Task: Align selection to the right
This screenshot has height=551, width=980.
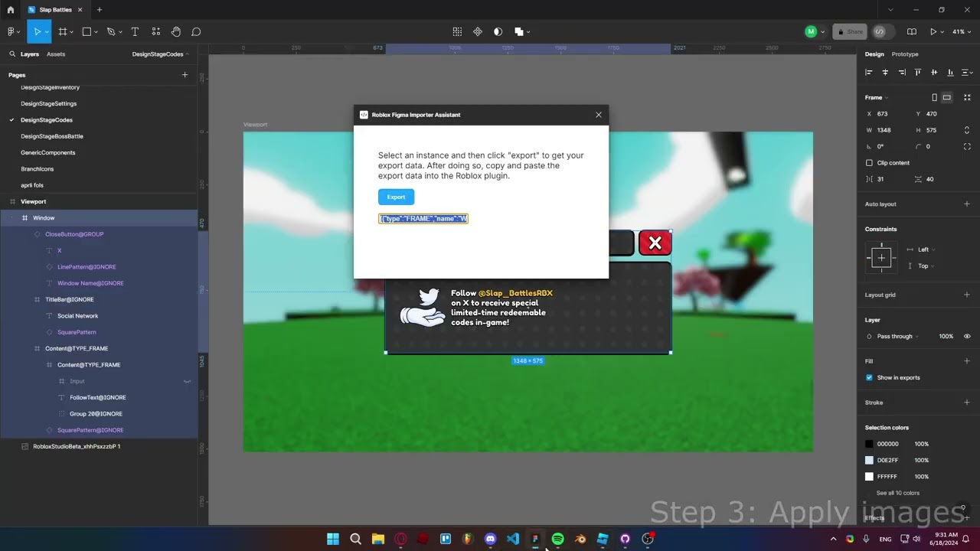Action: (902, 72)
